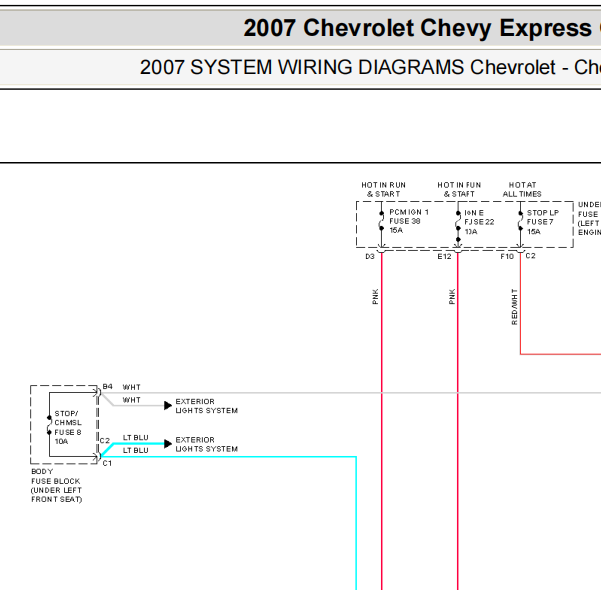Image resolution: width=601 pixels, height=590 pixels.
Task: Click the C1 connector label on body fuse block
Action: (x=107, y=463)
